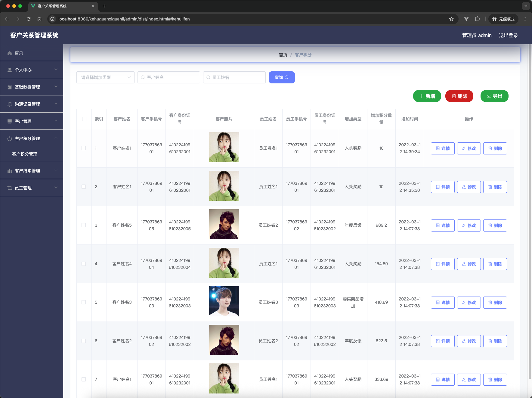Open the browser extensions puzzle icon
Viewport: 532px width, 398px height.
477,19
